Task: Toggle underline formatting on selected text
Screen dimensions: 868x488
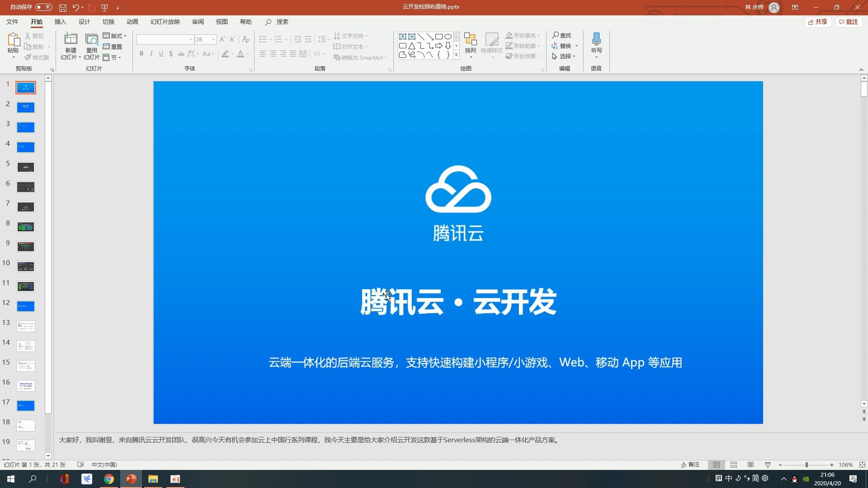Action: (161, 54)
